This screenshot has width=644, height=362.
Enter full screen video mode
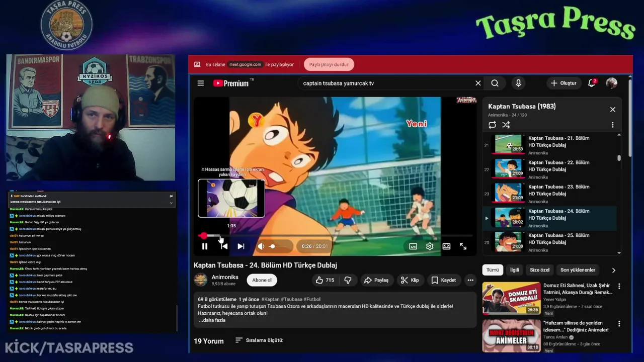(463, 246)
